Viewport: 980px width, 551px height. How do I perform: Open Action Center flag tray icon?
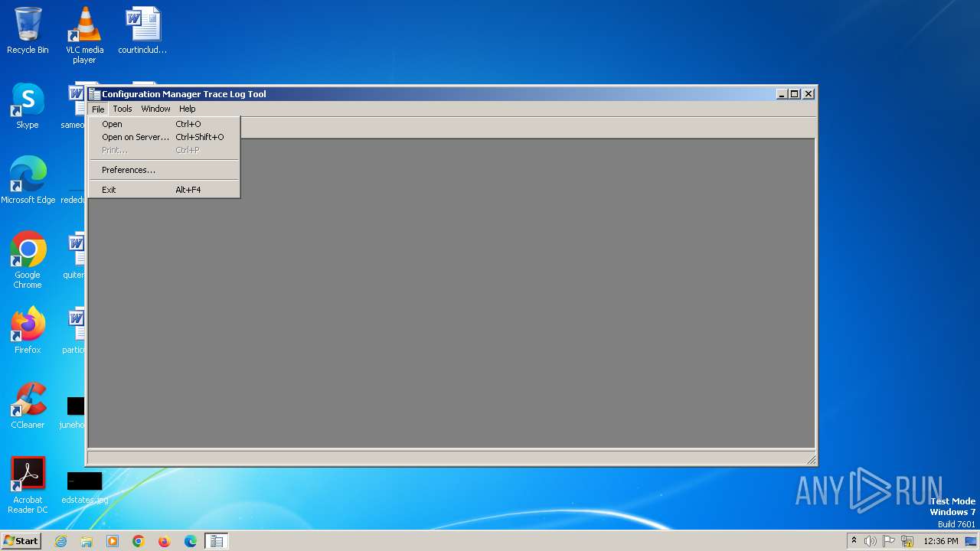click(889, 541)
